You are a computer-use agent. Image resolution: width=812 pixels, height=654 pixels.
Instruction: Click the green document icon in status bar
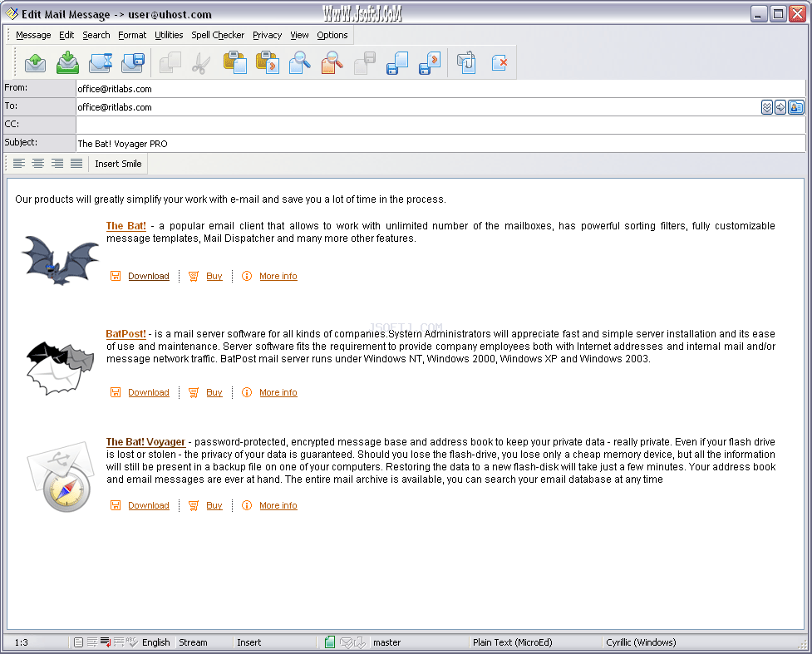330,642
